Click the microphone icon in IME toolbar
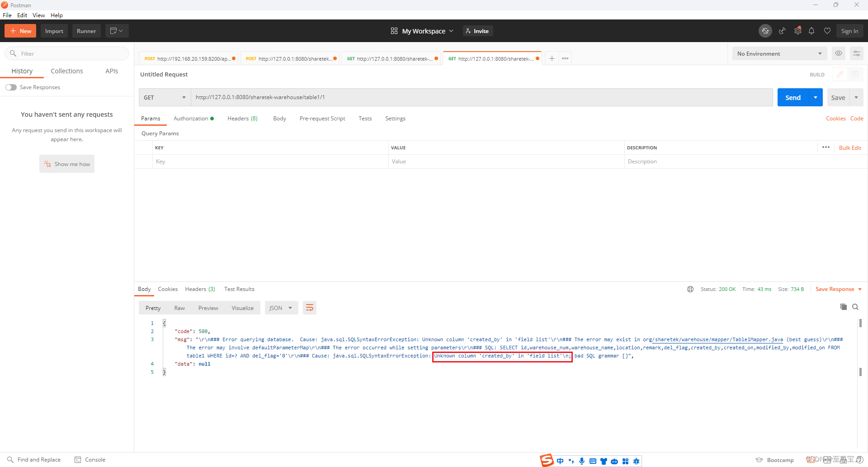 pyautogui.click(x=582, y=461)
